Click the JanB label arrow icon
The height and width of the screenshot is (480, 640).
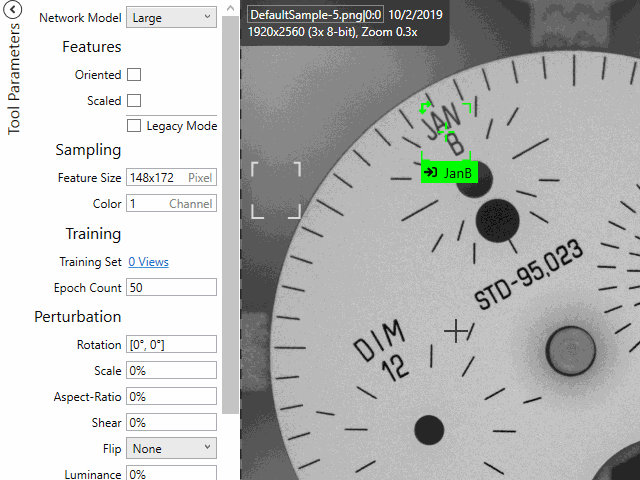pos(431,173)
